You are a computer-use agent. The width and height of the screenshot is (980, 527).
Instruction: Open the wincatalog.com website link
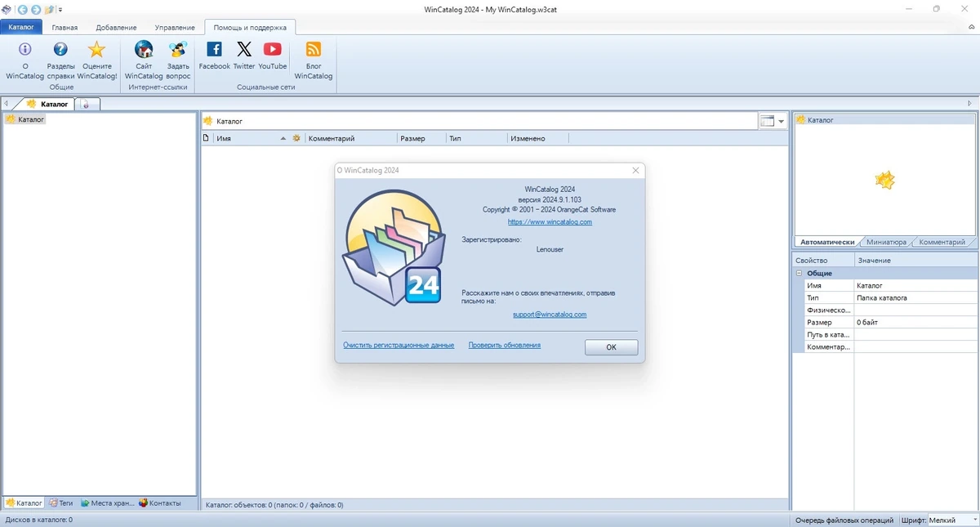pyautogui.click(x=550, y=221)
